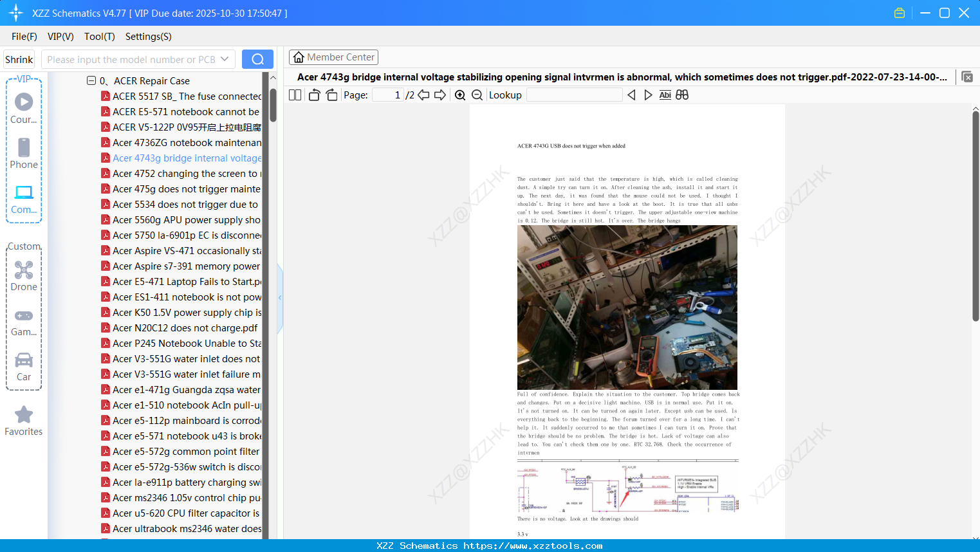Open Acer Aspire s7-391 memory power case
980x552 pixels.
181,266
